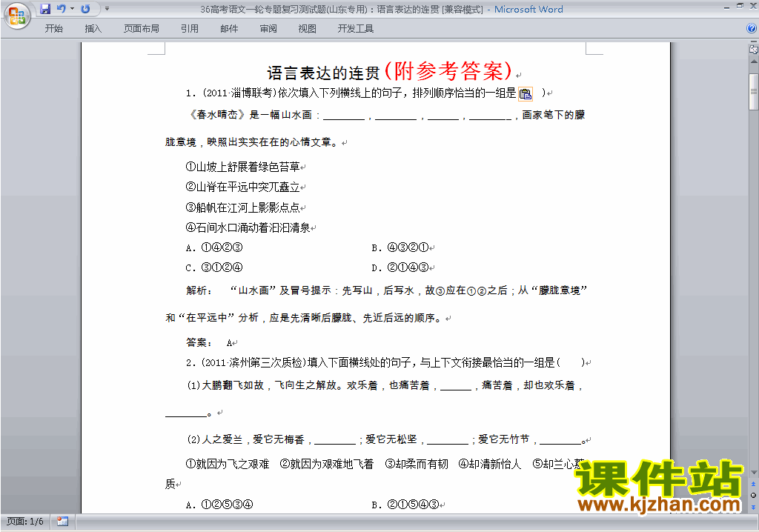Screen dimensions: 759x532
Task: Save the document with the floppy disk icon
Action: 45,10
